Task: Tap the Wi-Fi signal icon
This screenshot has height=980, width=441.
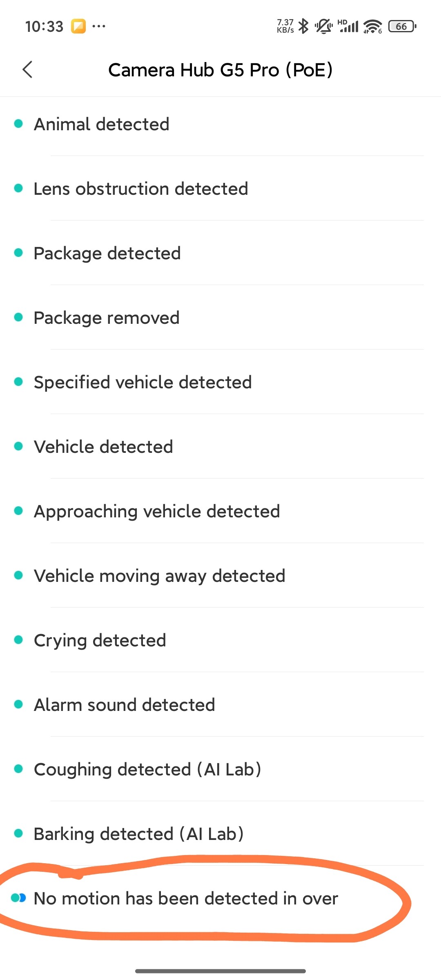Action: (372, 27)
